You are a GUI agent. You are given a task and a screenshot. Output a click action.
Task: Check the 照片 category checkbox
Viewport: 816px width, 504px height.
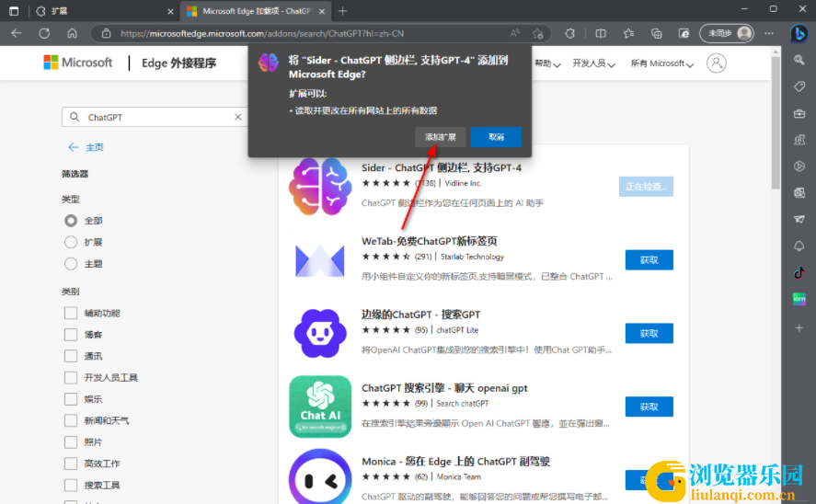pos(71,442)
